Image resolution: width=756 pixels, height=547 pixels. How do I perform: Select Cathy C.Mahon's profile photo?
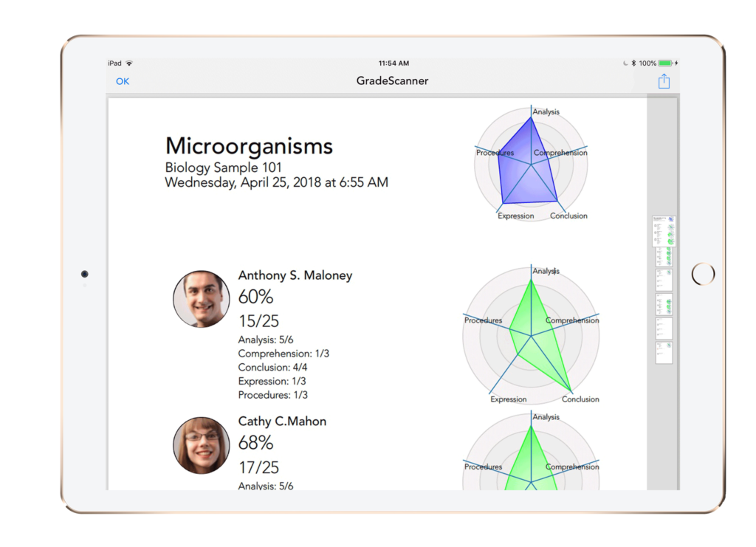(x=201, y=445)
